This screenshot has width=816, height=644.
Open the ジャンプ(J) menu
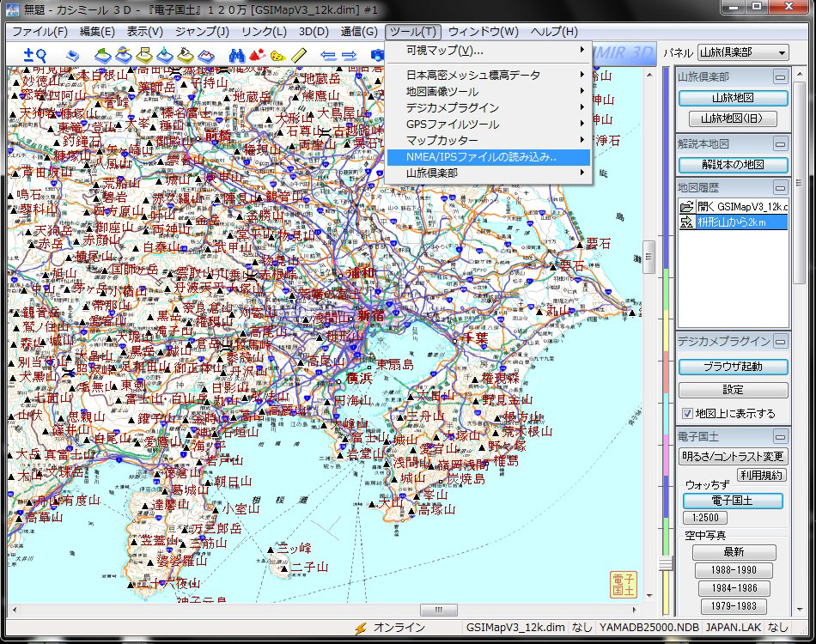[202, 32]
